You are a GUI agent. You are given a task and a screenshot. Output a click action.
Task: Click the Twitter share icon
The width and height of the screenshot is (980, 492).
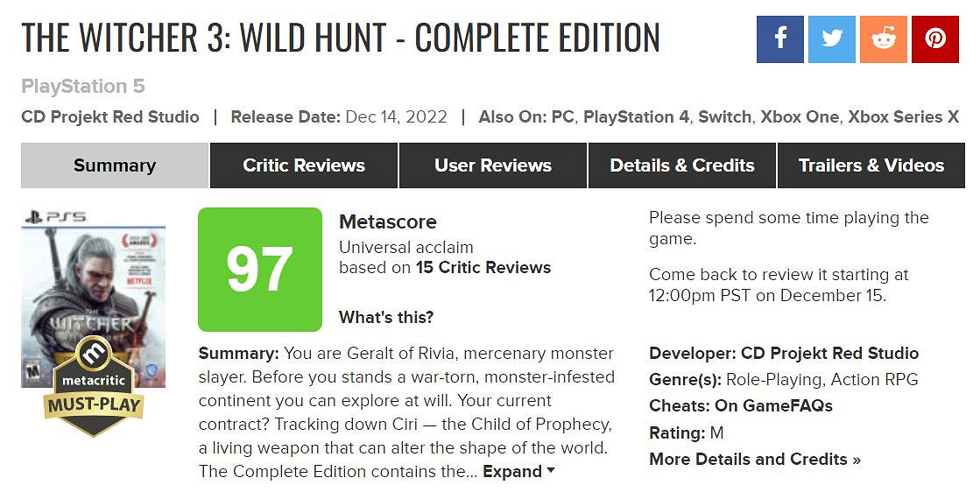pyautogui.click(x=831, y=39)
